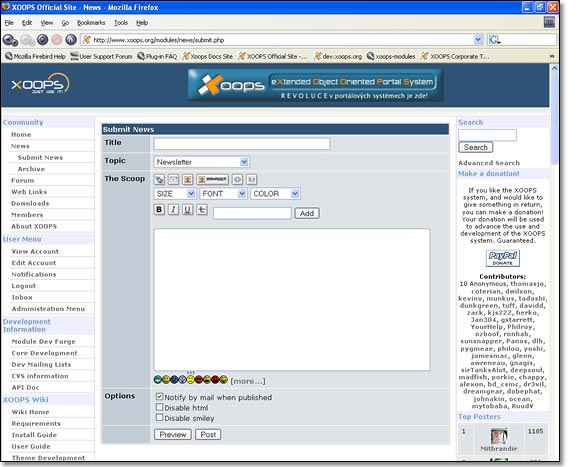580x467 pixels.
Task: Click the [more...] smilies link
Action: pos(248,381)
